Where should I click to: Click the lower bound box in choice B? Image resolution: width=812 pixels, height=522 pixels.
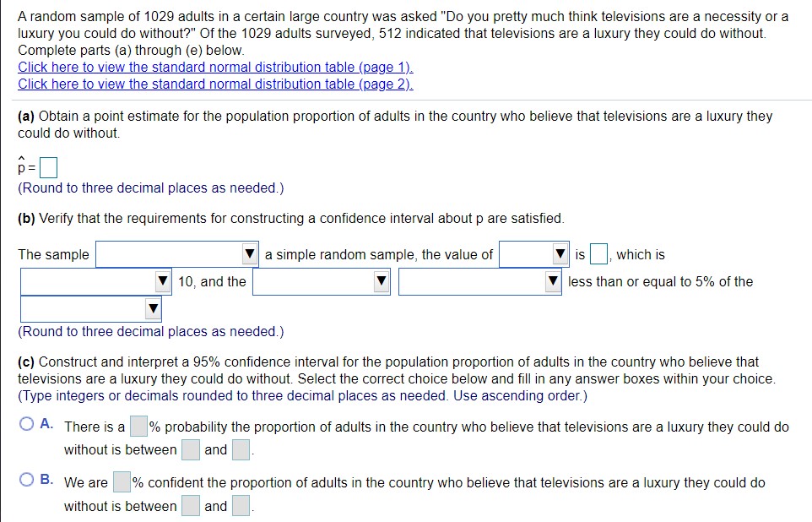189,506
